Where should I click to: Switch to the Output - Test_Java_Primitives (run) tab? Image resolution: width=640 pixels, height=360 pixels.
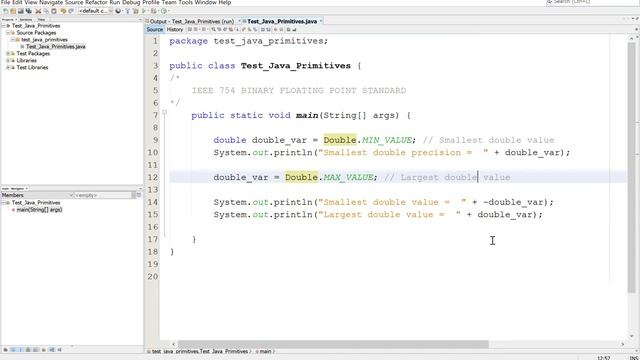point(192,21)
